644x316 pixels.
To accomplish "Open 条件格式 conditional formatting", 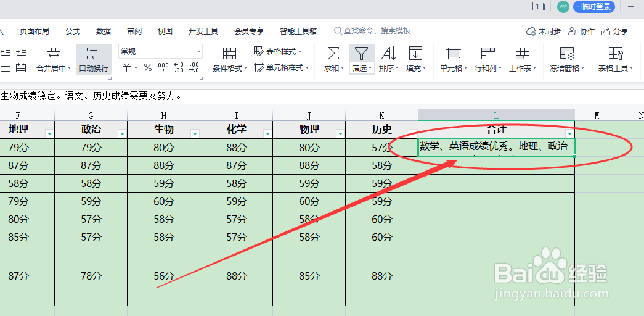I will pyautogui.click(x=230, y=59).
